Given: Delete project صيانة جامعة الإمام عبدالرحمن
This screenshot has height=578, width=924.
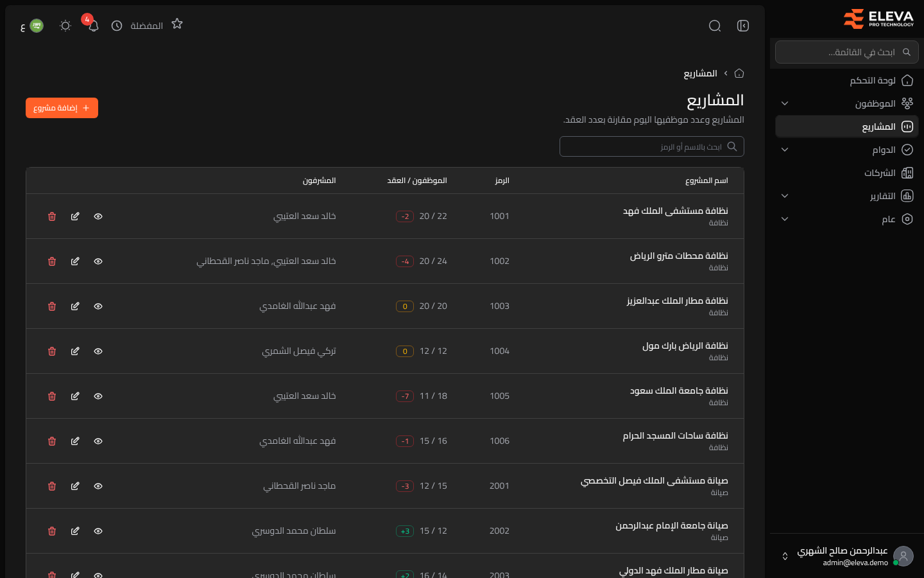Looking at the screenshot, I should (x=52, y=531).
